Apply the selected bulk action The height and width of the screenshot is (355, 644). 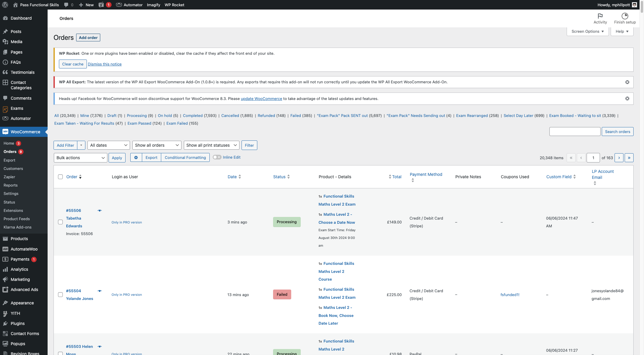(x=117, y=158)
